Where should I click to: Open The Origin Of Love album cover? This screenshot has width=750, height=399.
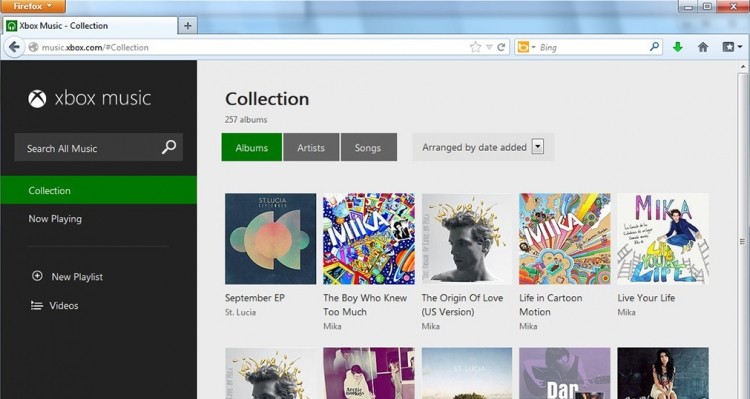(x=467, y=239)
